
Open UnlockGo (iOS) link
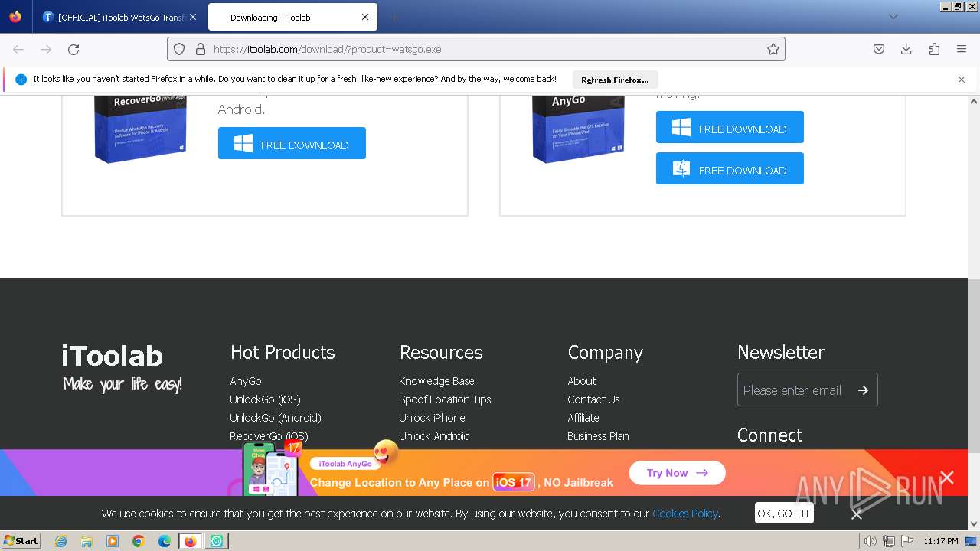point(265,399)
